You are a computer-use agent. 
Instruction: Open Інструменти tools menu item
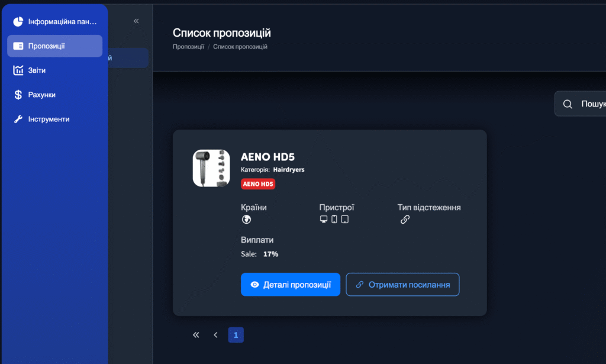[54, 119]
